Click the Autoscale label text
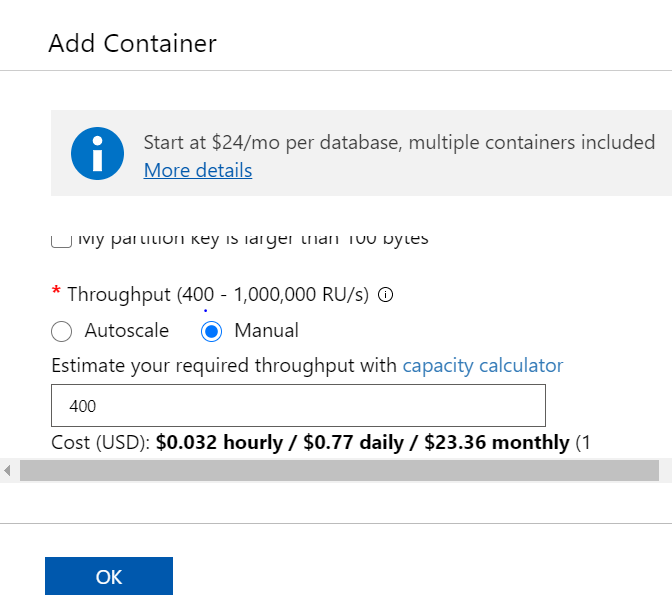The width and height of the screenshot is (672, 610). coord(127,330)
